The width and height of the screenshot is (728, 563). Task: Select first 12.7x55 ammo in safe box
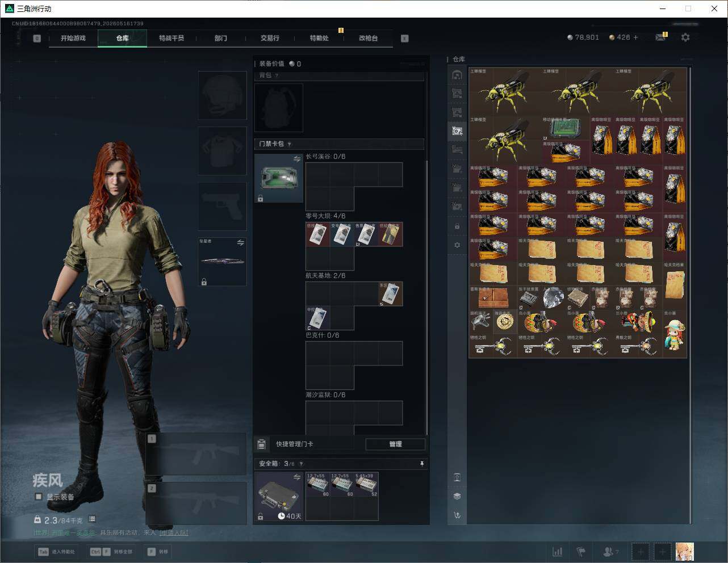coord(318,484)
